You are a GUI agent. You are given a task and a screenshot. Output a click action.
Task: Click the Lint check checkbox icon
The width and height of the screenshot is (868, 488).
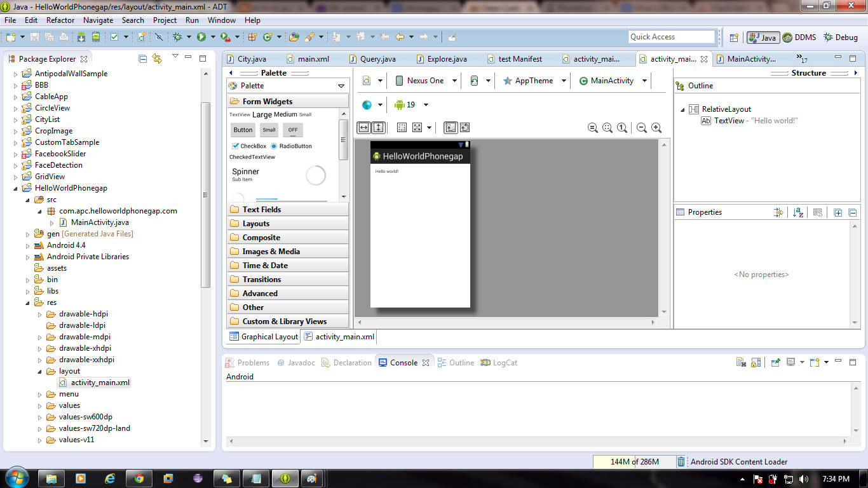[x=114, y=37]
